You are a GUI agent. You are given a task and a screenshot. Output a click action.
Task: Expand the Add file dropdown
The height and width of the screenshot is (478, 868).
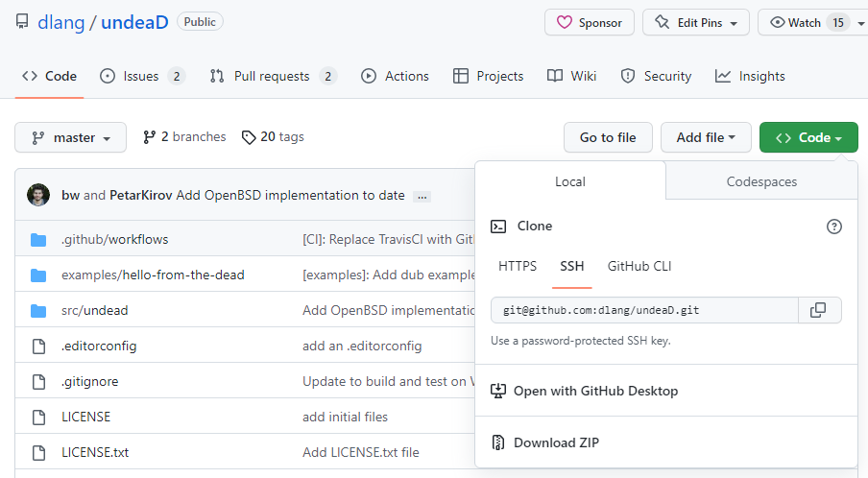pyautogui.click(x=706, y=137)
